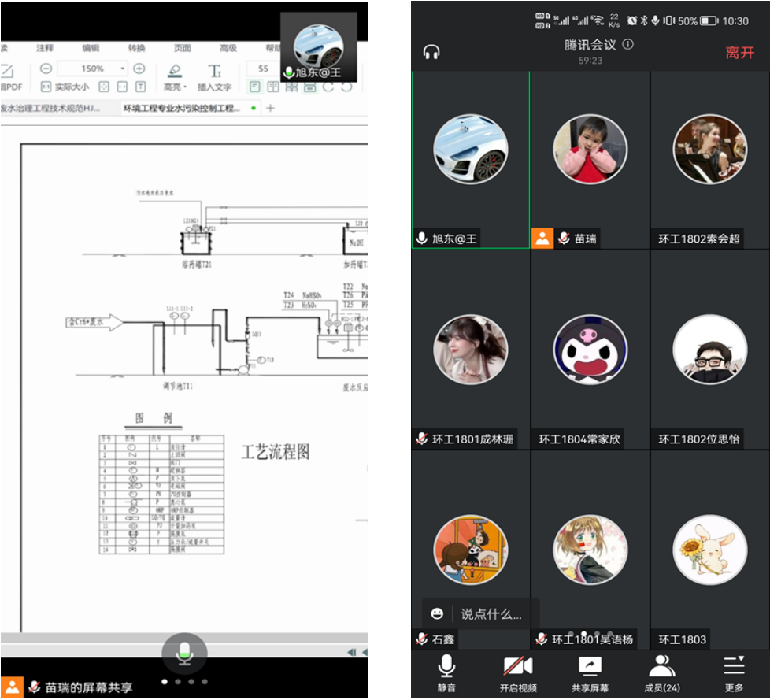Open emoji picker beside chat input

[x=437, y=614]
